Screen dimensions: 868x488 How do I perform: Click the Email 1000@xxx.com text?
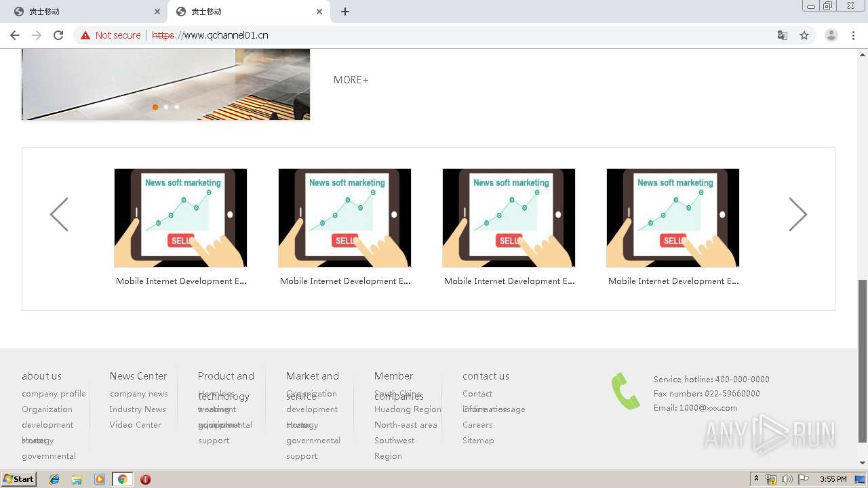695,408
